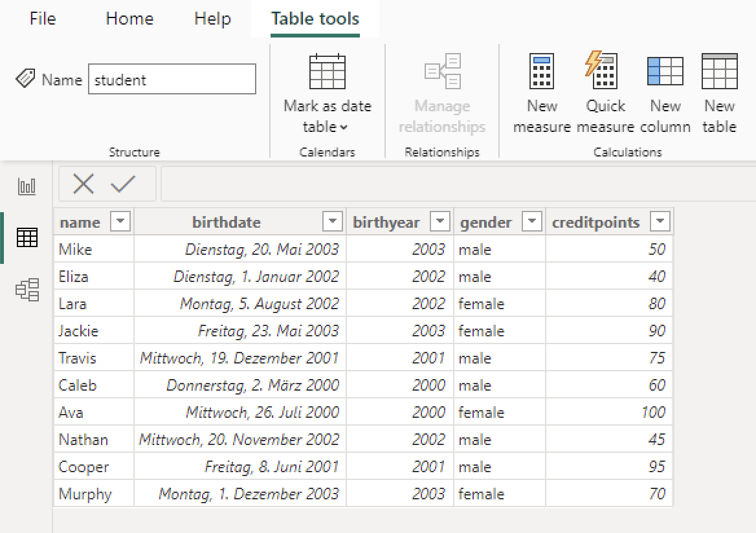The width and height of the screenshot is (756, 533).
Task: Switch to the Home ribbon tab
Action: (x=129, y=19)
